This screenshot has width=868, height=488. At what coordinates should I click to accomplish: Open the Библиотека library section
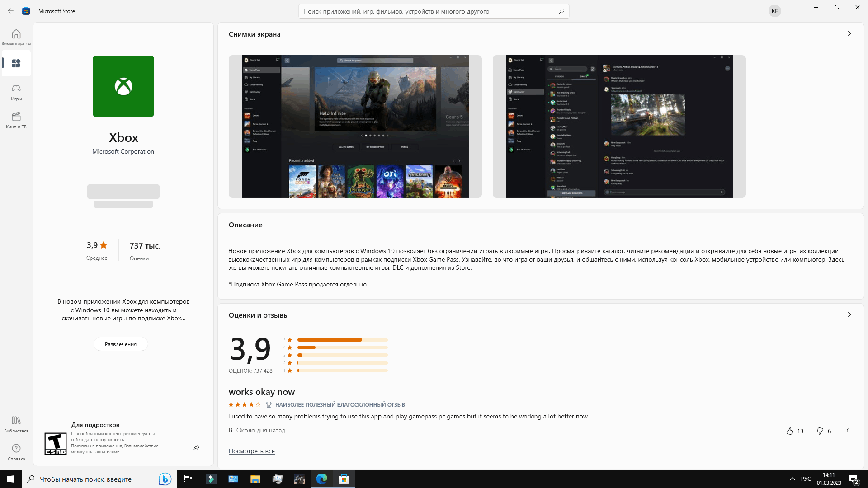(x=16, y=424)
